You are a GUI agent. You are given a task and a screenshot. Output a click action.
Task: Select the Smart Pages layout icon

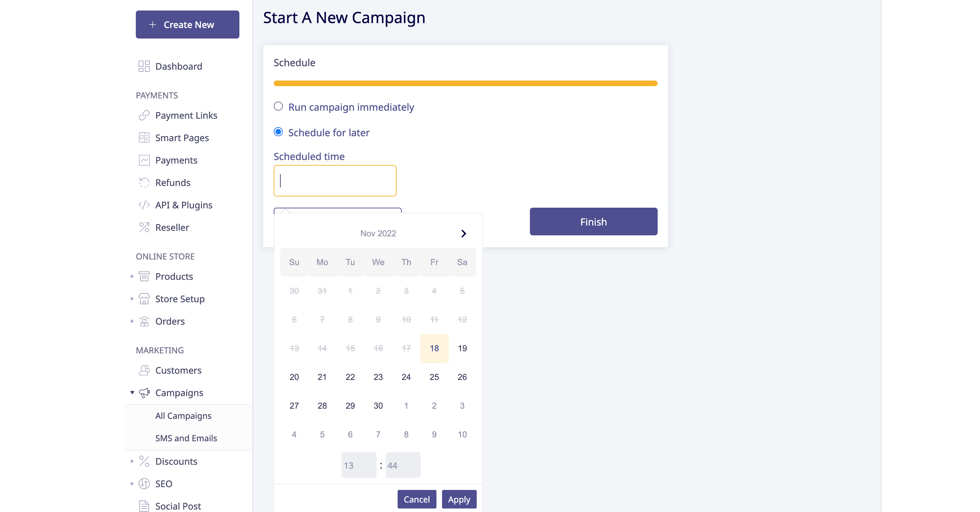[144, 138]
